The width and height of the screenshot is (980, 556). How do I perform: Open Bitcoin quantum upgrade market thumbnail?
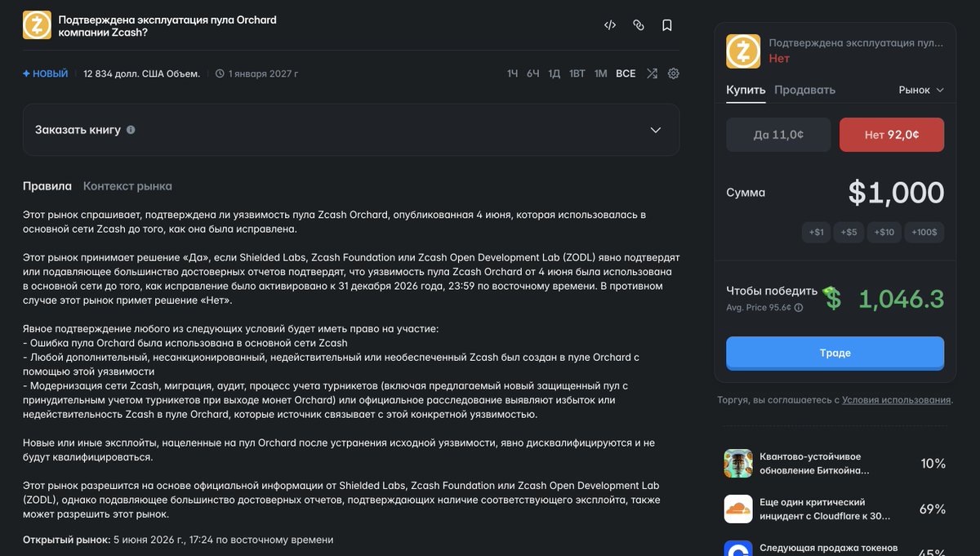(x=738, y=464)
